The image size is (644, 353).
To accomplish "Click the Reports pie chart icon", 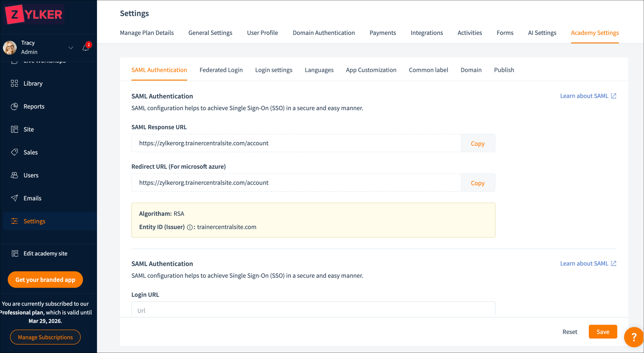I will (15, 106).
